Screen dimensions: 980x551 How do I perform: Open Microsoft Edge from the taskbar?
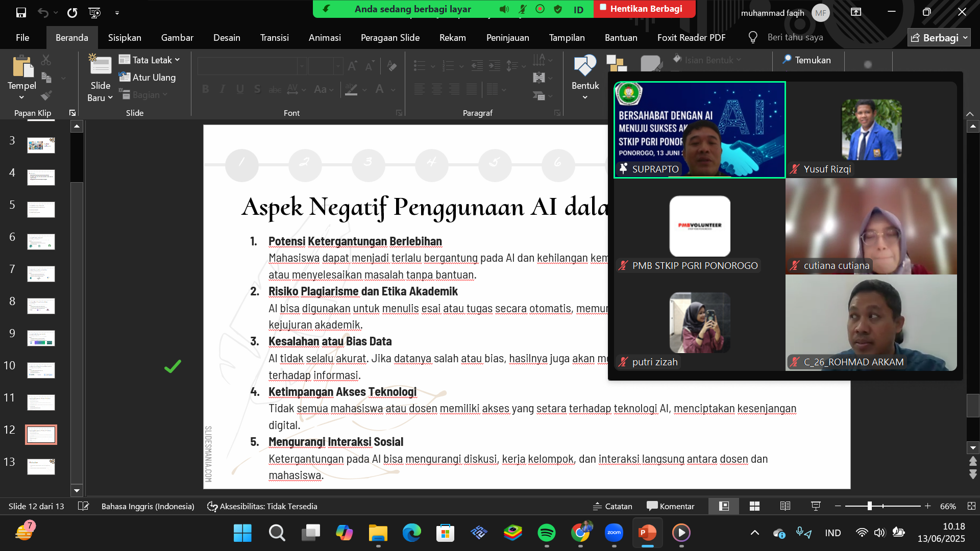click(x=411, y=533)
